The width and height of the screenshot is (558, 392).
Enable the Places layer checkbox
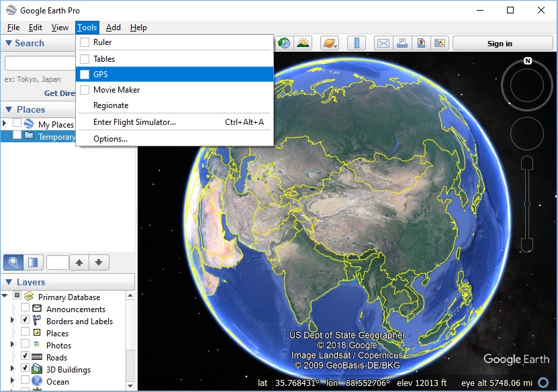pos(25,332)
